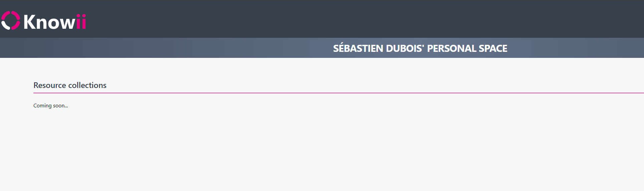This screenshot has height=191, width=644.
Task: Click the white arc of the Knowii logo ring
Action: click(x=5, y=25)
